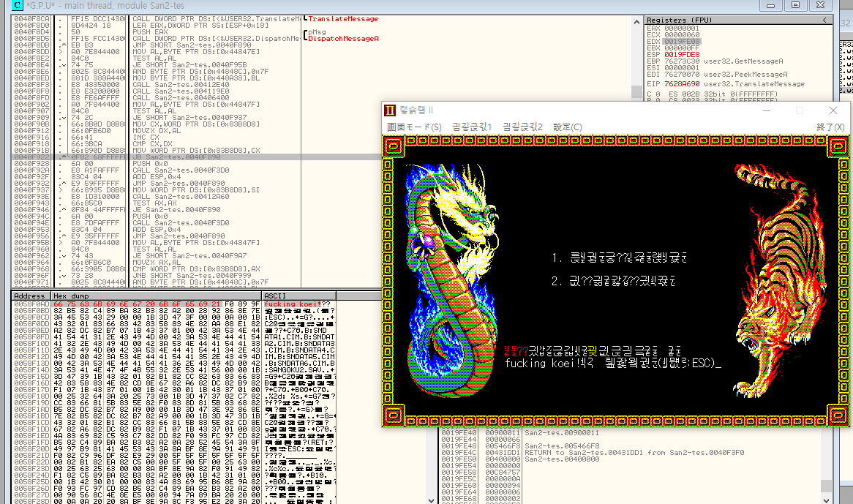Select the CMP CX,DX instruction
The image size is (853, 504).
tap(150, 144)
